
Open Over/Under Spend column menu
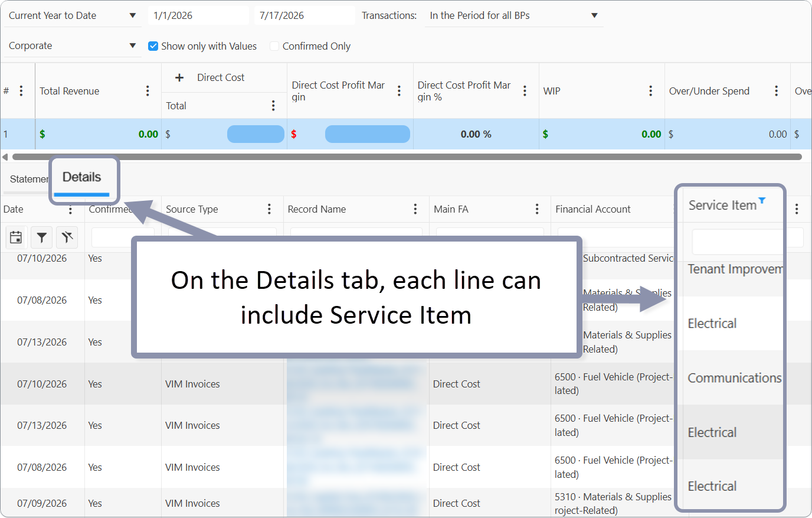[x=776, y=90]
